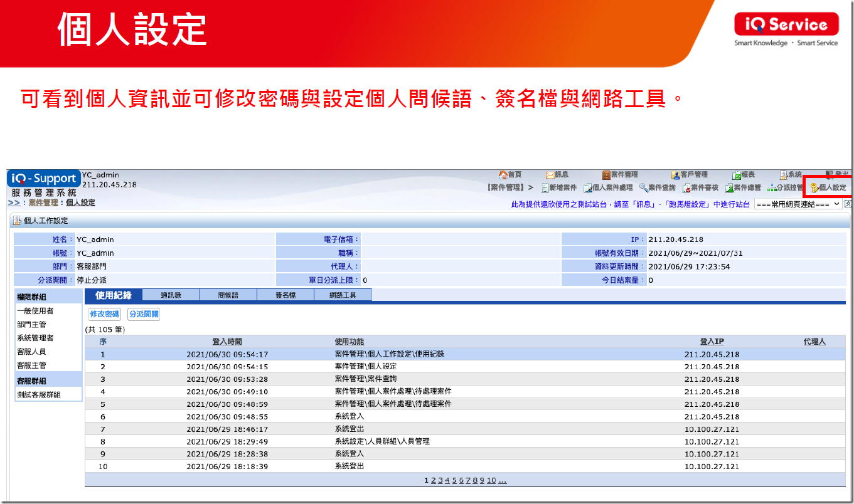Open 案件總管 case manager
The height and width of the screenshot is (504, 854).
(x=743, y=187)
